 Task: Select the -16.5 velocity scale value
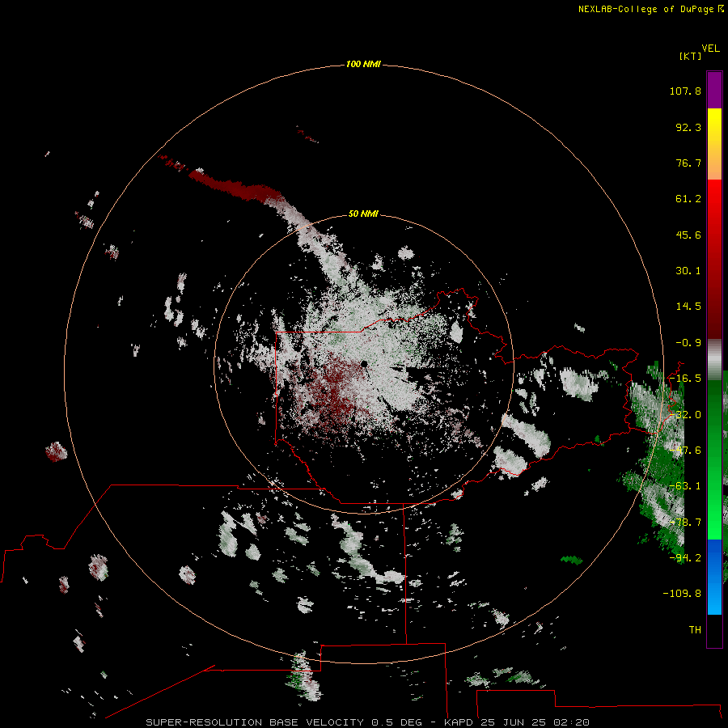pos(685,379)
